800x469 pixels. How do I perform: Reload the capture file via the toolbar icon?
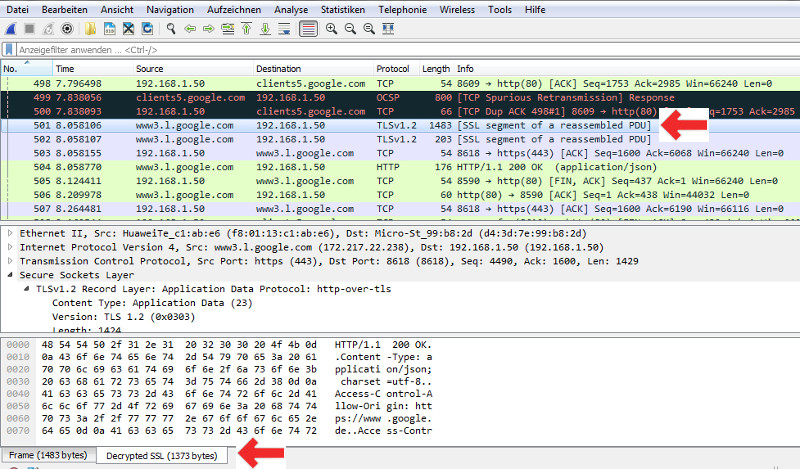(147, 29)
